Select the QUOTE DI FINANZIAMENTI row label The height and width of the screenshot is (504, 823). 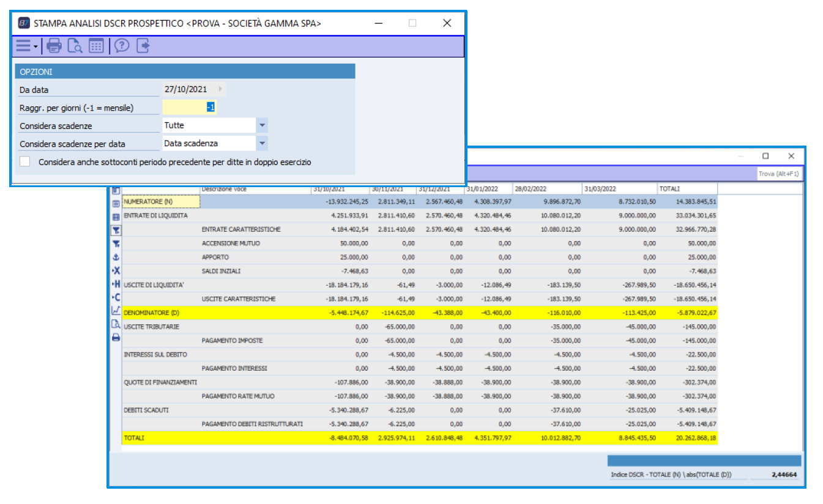pos(160,382)
